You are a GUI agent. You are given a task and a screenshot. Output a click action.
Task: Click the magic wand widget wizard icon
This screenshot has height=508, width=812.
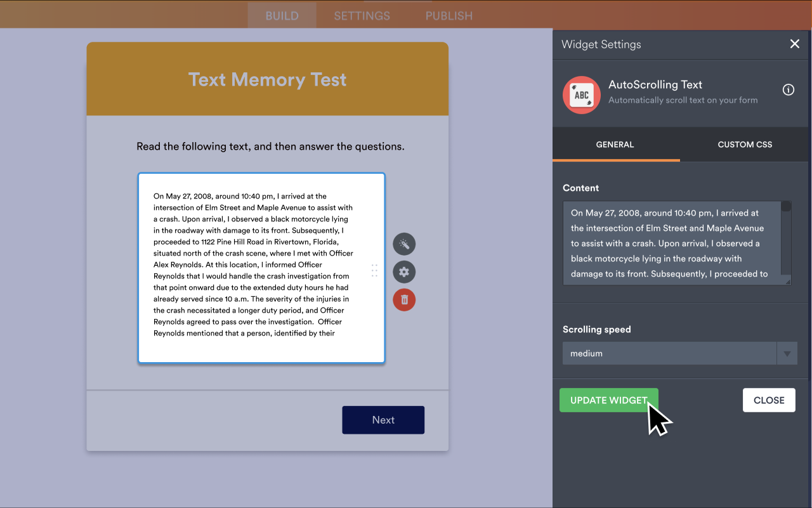pos(404,244)
